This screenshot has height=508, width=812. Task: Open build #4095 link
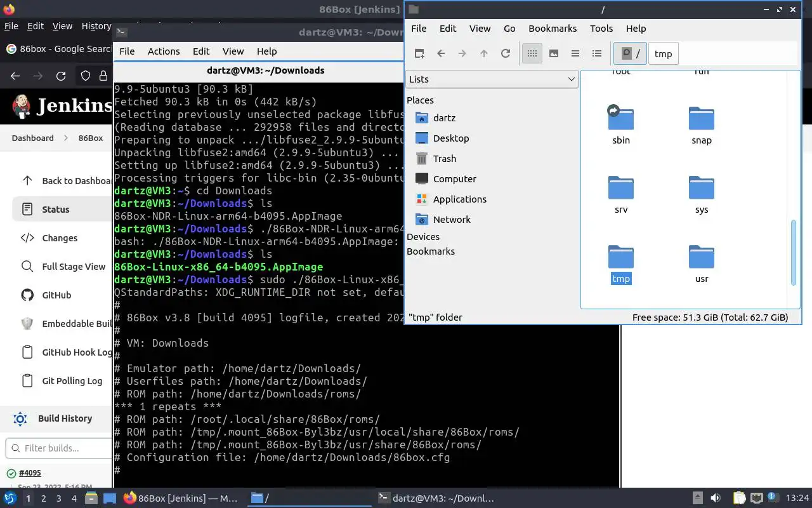(x=30, y=473)
